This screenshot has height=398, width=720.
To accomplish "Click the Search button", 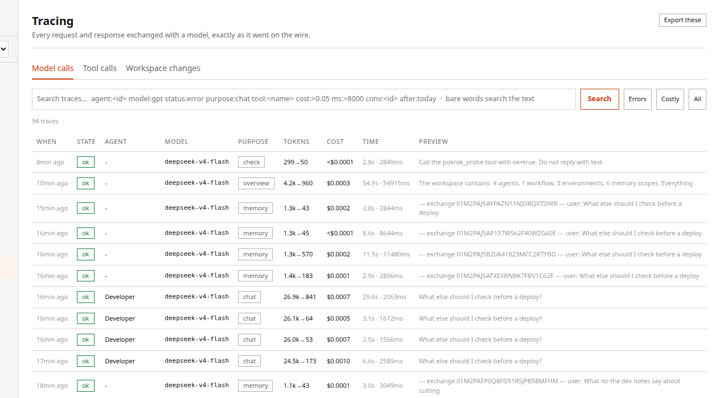I will (599, 99).
